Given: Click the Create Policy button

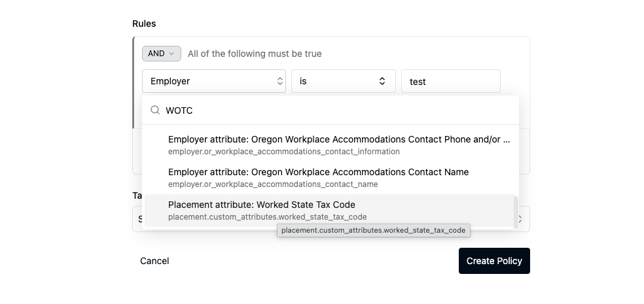Looking at the screenshot, I should pyautogui.click(x=494, y=261).
